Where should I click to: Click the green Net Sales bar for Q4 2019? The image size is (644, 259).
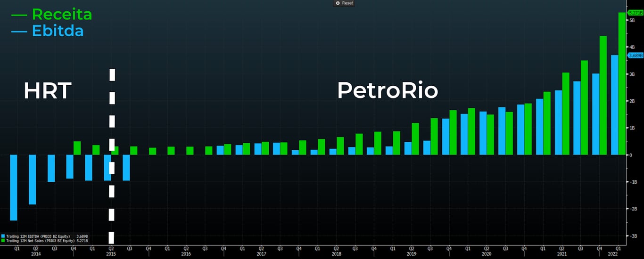click(x=453, y=132)
